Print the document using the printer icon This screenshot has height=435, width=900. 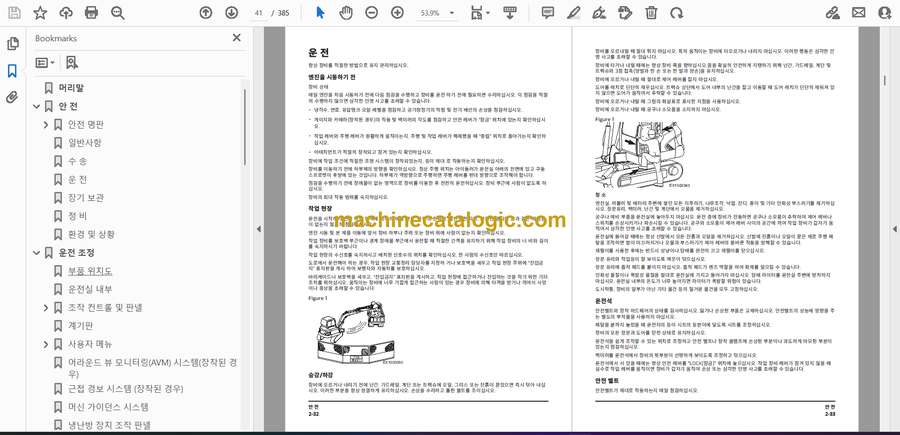92,13
